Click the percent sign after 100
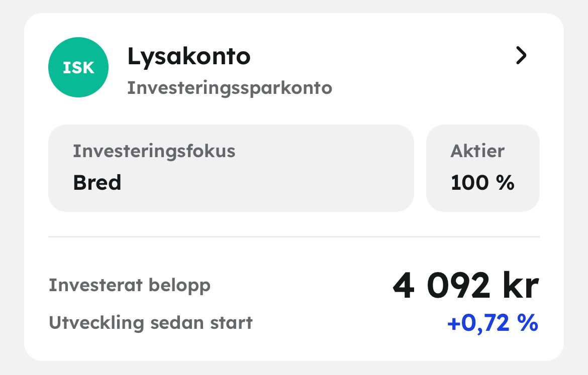588x375 pixels. tap(507, 183)
